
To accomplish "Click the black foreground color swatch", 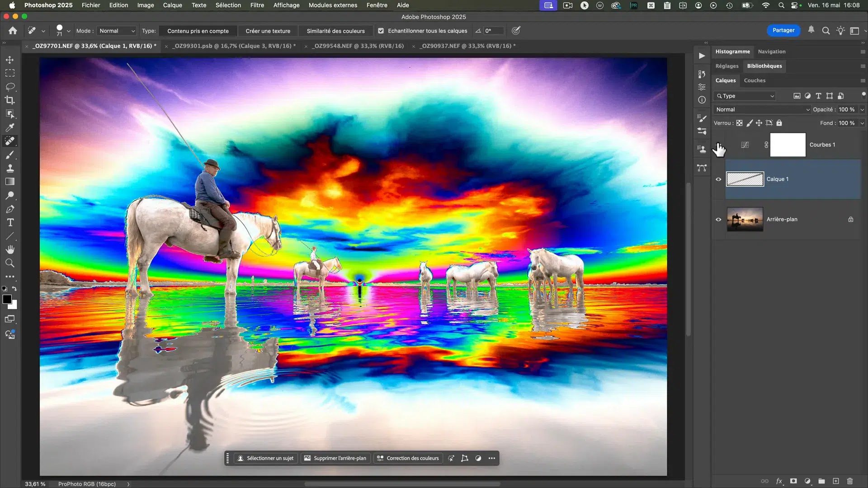I will coord(7,300).
